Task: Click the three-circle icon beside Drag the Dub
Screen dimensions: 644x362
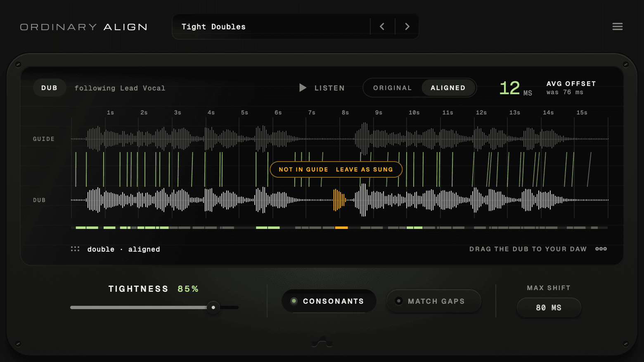Action: tap(601, 249)
